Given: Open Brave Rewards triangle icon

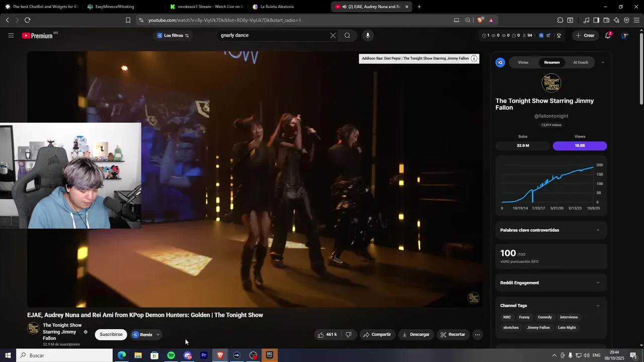Looking at the screenshot, I should click(491, 20).
